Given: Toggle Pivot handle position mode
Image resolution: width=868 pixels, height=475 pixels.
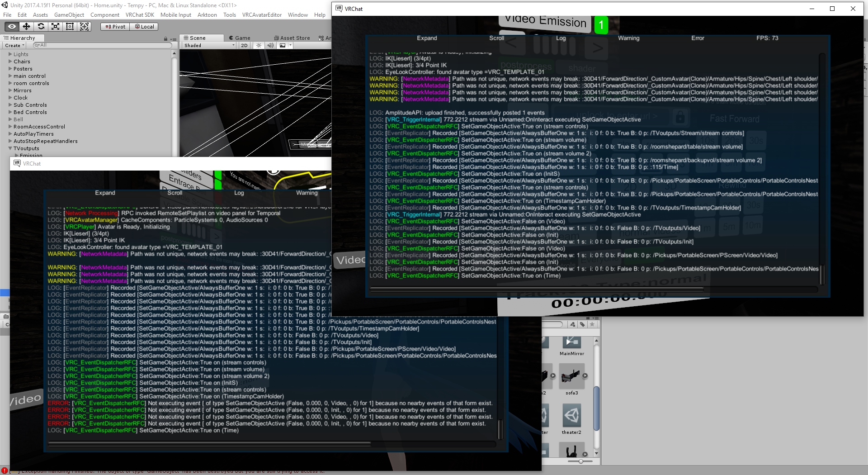Looking at the screenshot, I should [x=115, y=27].
